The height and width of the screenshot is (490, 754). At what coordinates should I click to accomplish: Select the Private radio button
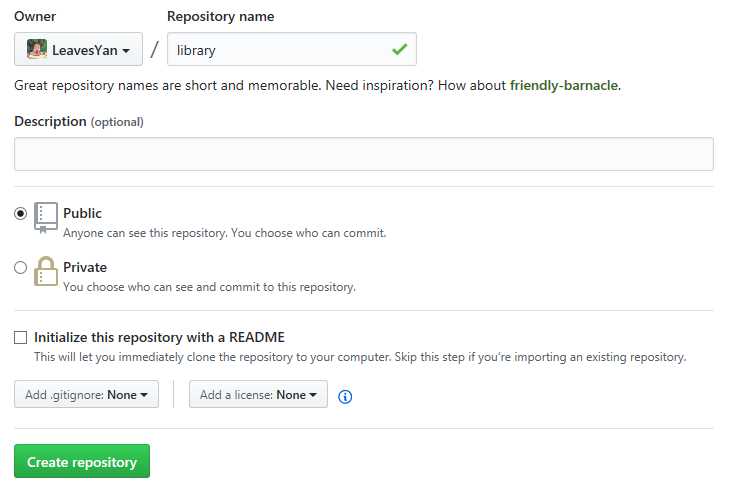pos(20,267)
